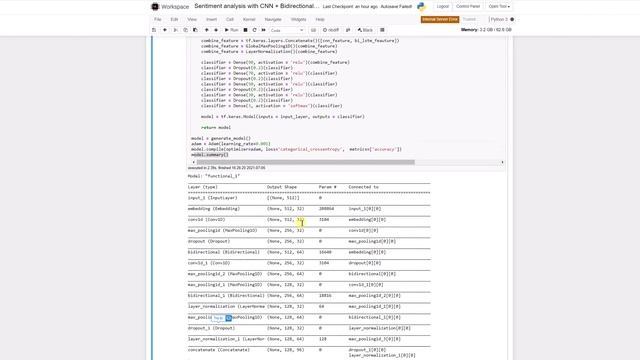Click the Model: "functional_1" output line

[214, 176]
